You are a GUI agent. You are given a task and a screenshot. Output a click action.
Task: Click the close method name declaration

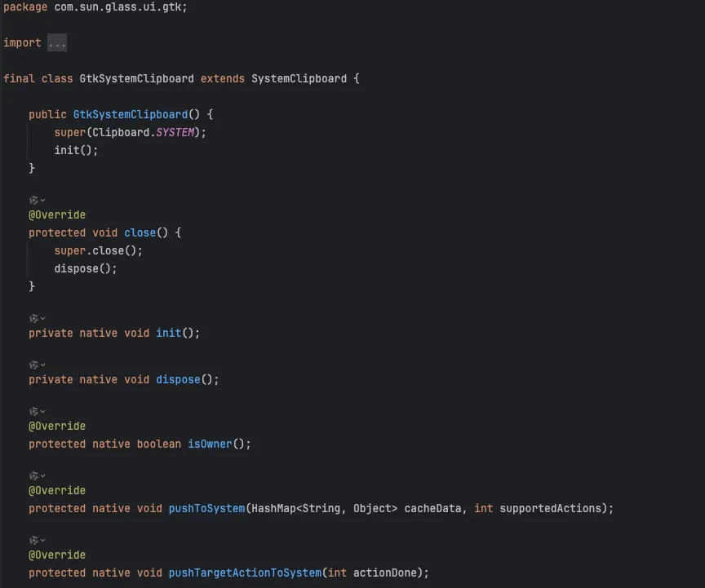click(140, 233)
